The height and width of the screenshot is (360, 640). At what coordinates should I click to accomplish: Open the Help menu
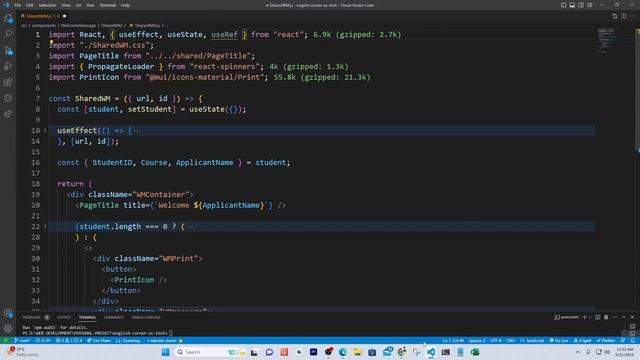coord(125,5)
